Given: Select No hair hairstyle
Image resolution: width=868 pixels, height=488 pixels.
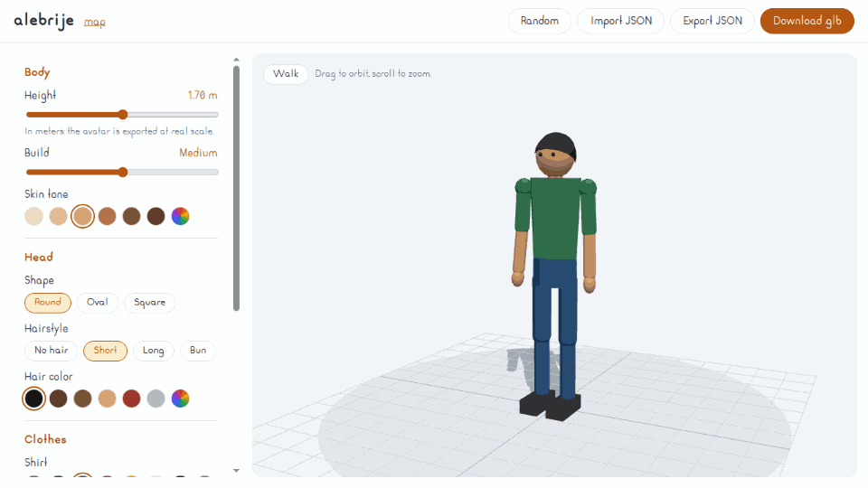Looking at the screenshot, I should tap(51, 351).
